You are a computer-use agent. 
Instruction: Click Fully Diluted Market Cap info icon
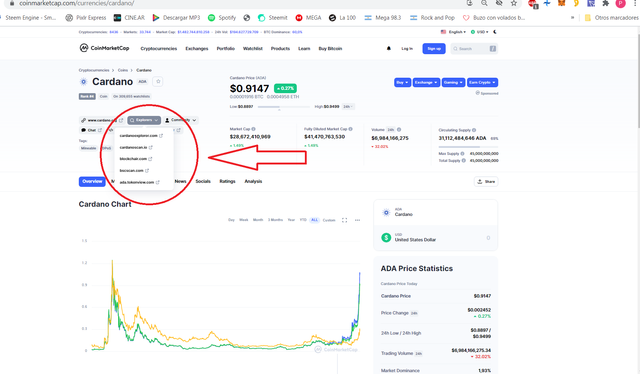[x=351, y=129]
